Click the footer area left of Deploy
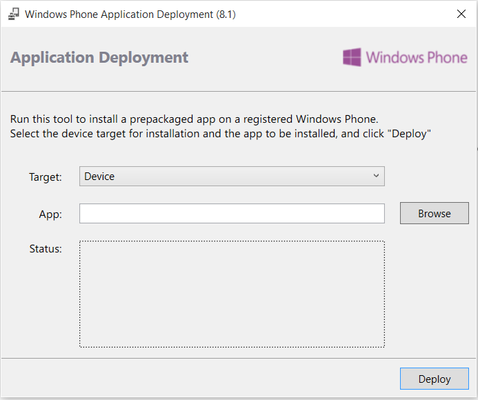 (200, 379)
